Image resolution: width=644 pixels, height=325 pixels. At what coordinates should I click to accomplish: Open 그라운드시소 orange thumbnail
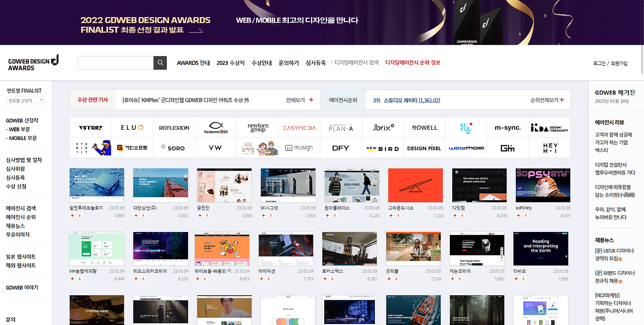(x=416, y=185)
